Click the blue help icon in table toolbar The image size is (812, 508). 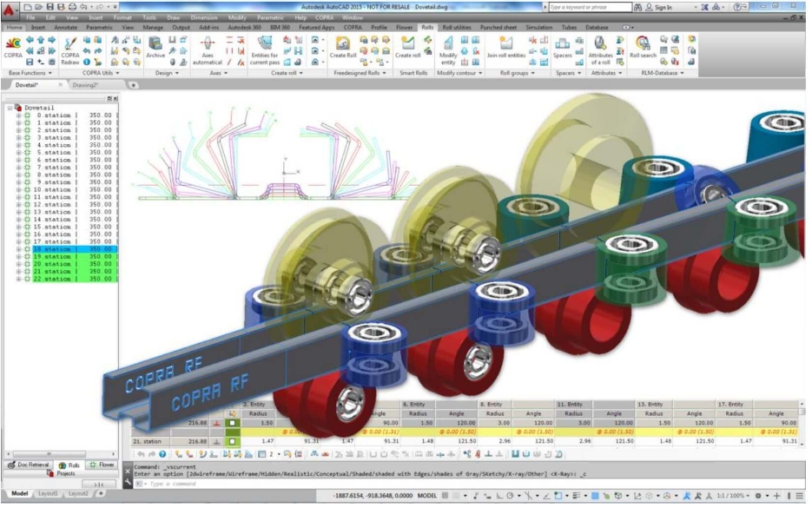(x=162, y=454)
